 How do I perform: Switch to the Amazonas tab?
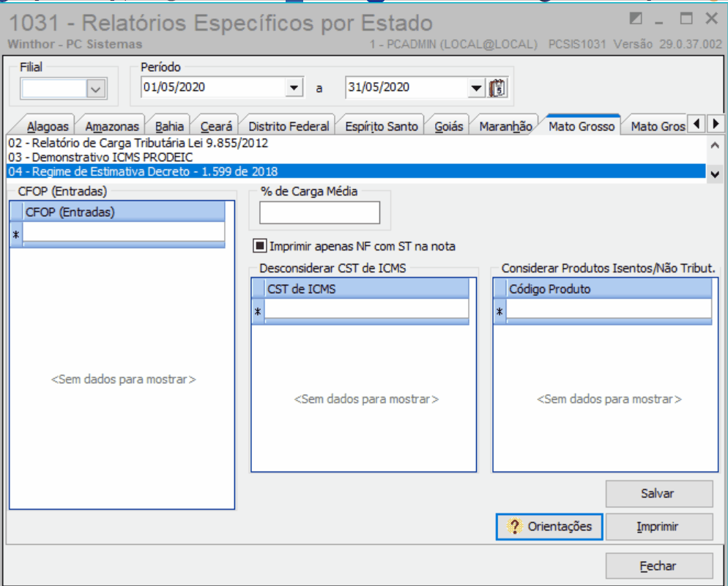(x=112, y=126)
